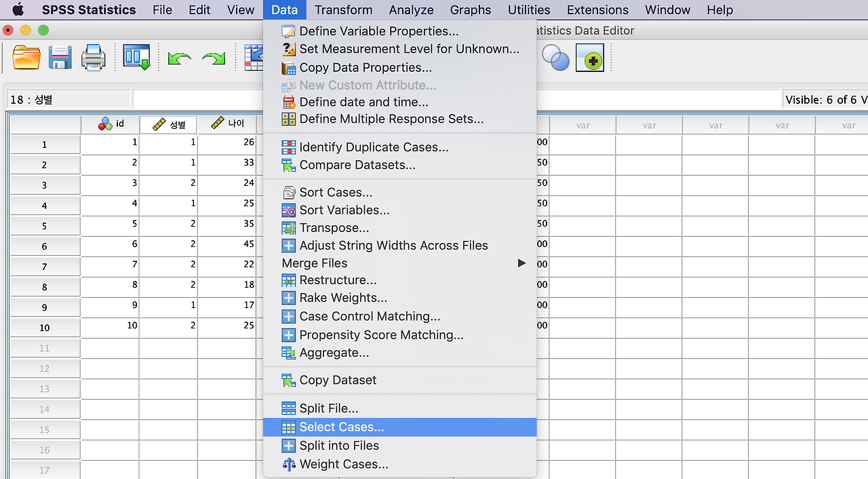Open the File menu

click(163, 9)
